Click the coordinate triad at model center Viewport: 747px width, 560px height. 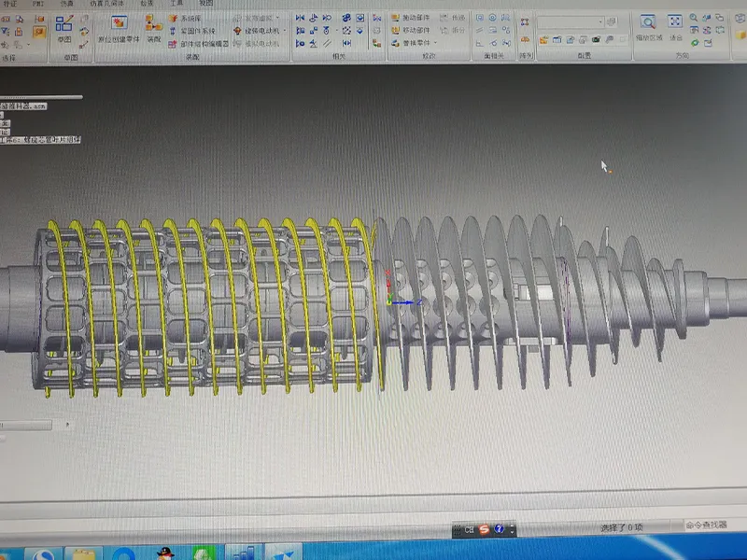(x=392, y=300)
